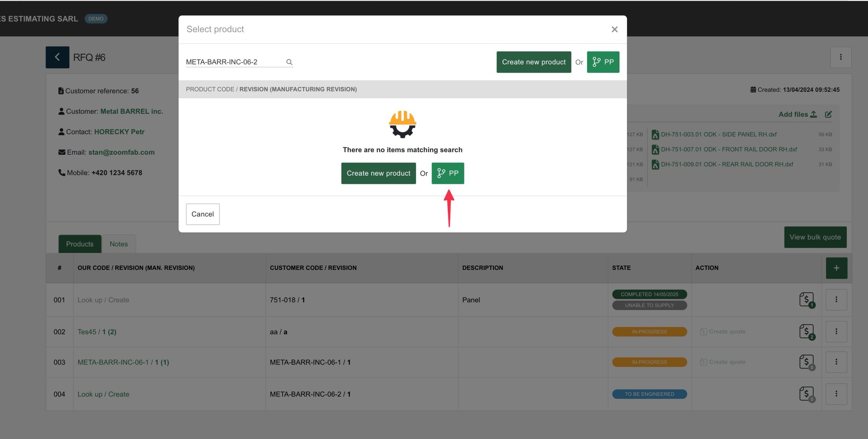The image size is (868, 439).
Task: Open DH-751-007.01 FRONT RAIL DOOR RH.dxf file
Action: [729, 149]
